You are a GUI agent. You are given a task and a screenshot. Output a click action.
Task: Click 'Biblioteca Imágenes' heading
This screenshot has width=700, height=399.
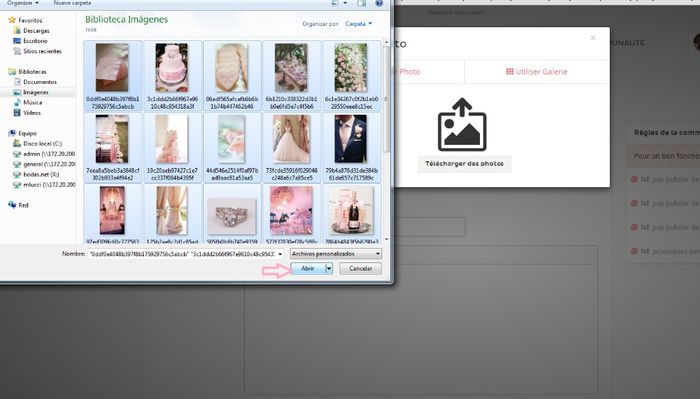(x=126, y=19)
